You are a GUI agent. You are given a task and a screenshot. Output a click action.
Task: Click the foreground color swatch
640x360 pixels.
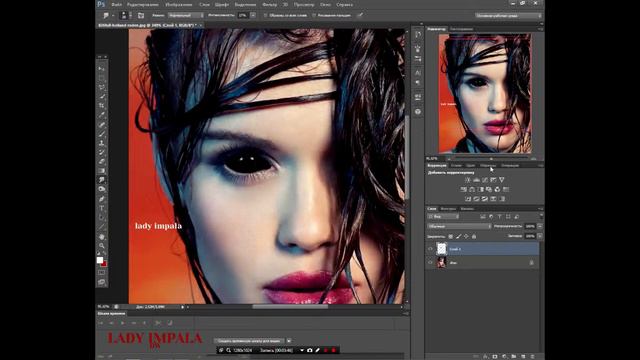[x=100, y=260]
